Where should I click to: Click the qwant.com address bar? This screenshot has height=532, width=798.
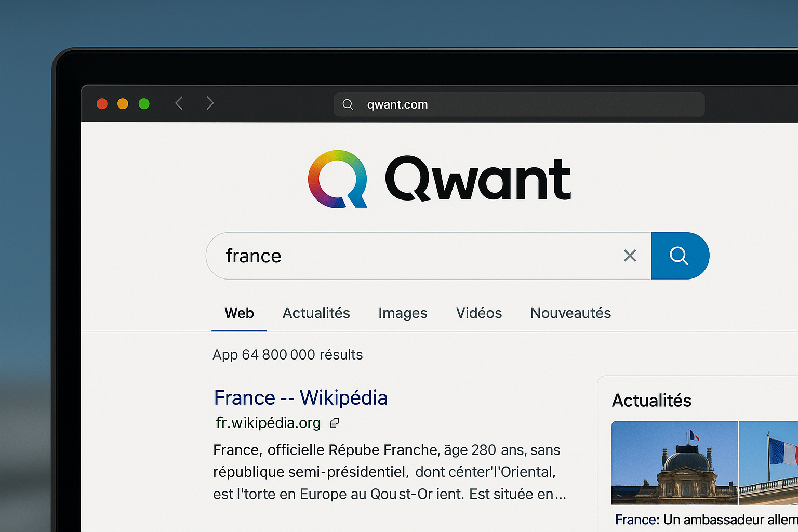[519, 104]
